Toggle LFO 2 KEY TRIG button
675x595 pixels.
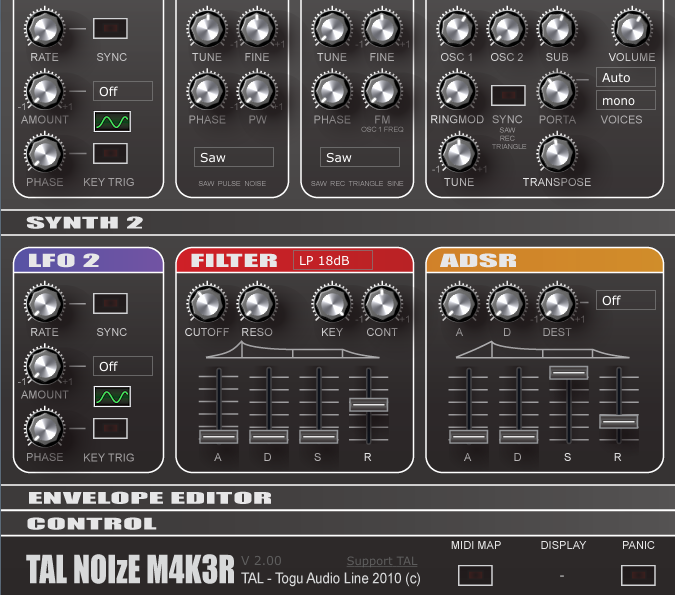[111, 428]
